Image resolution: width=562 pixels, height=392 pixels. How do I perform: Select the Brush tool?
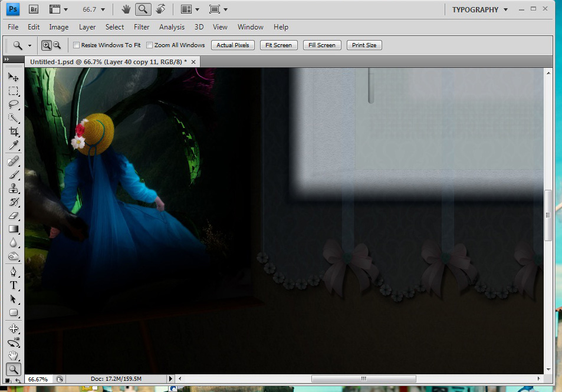13,175
